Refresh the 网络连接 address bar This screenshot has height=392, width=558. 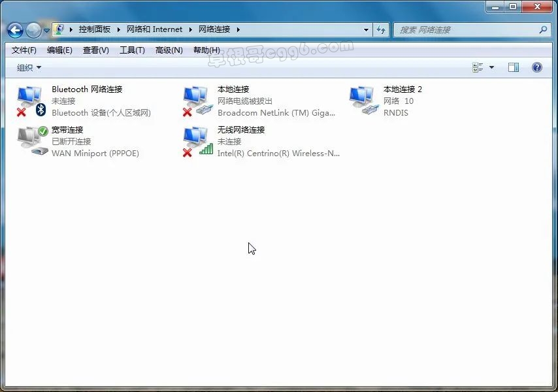(x=381, y=29)
